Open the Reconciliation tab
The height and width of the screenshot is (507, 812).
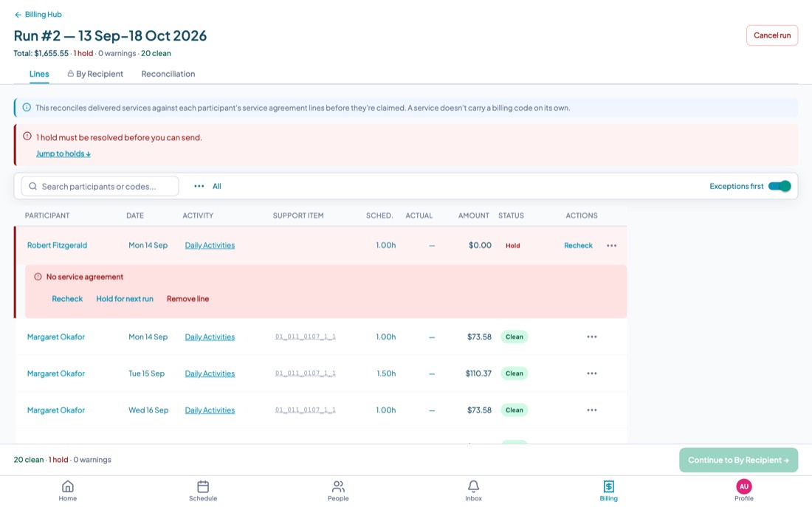click(x=168, y=74)
